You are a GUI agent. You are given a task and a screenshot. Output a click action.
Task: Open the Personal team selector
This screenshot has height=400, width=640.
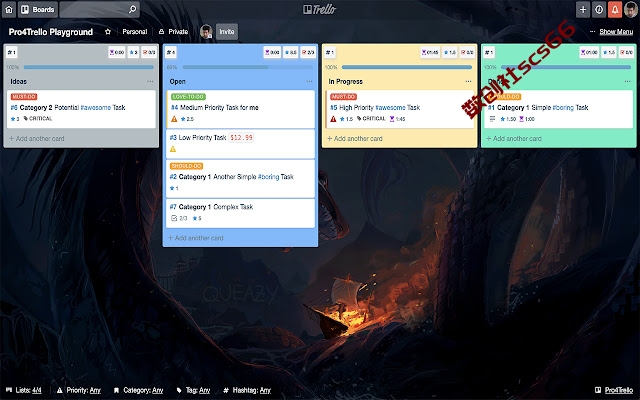tap(135, 31)
